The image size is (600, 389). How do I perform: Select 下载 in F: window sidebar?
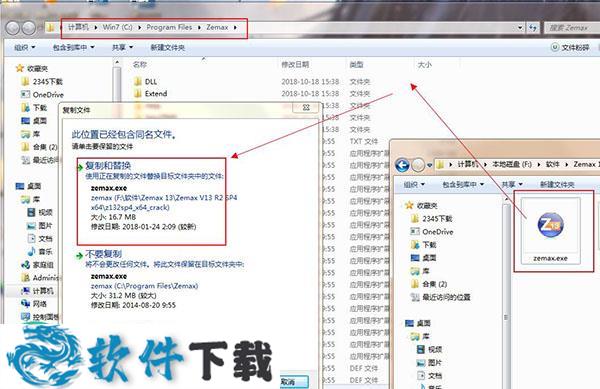click(424, 245)
